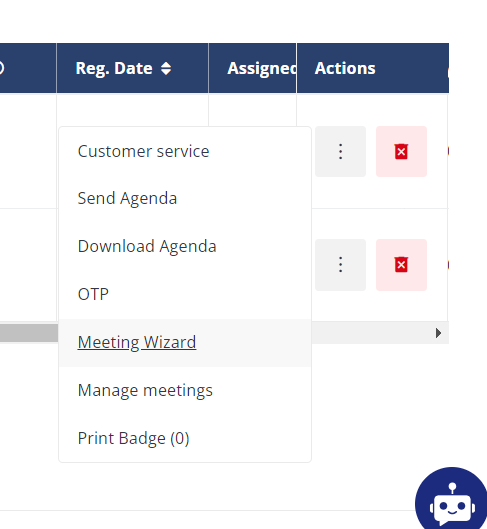Open the Meeting Wizard link
Image resolution: width=487 pixels, height=529 pixels.
(x=137, y=342)
